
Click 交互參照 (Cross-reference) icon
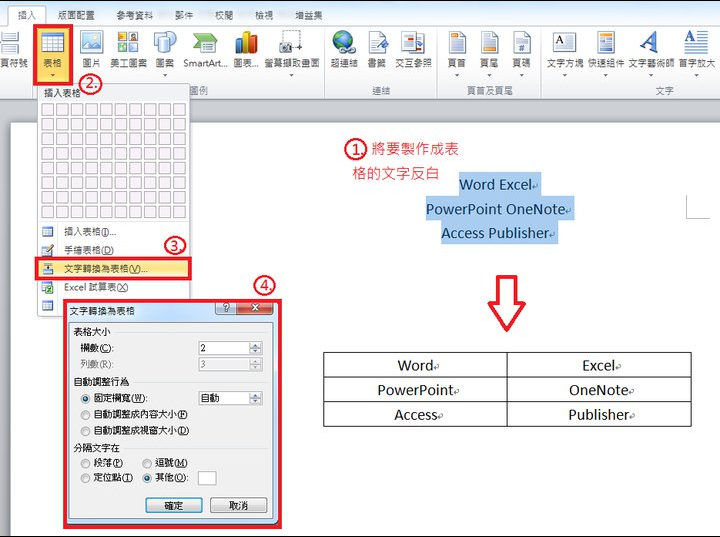(x=413, y=42)
